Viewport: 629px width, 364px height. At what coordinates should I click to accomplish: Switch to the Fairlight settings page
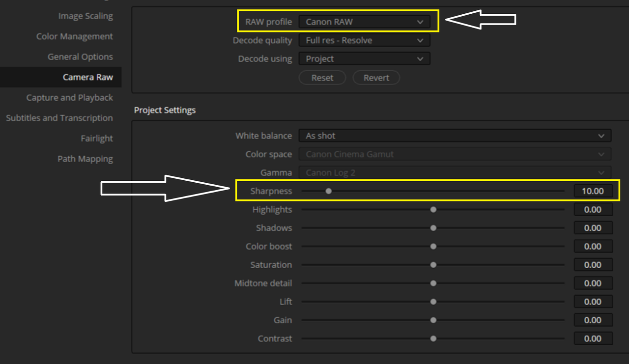pos(97,139)
